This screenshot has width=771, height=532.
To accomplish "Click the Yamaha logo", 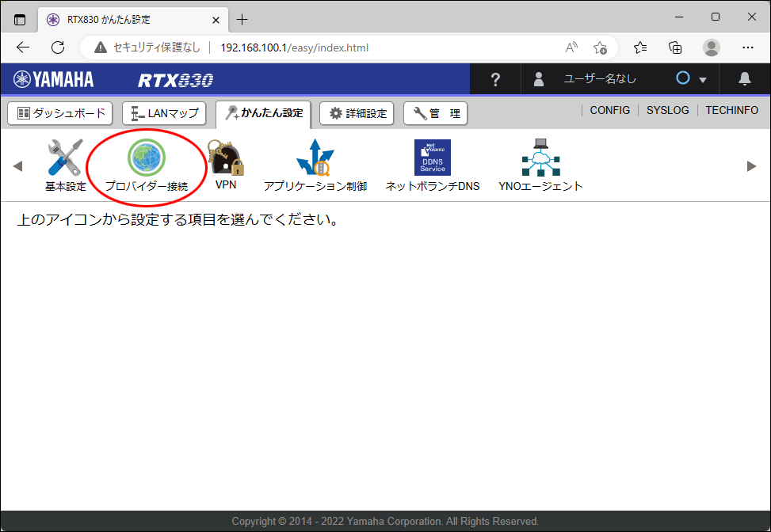I will coord(54,79).
